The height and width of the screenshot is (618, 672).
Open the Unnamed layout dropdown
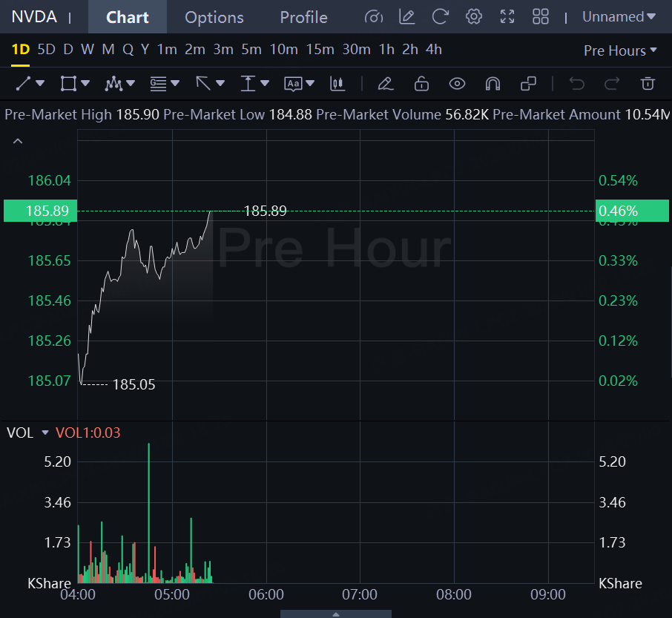[x=619, y=17]
